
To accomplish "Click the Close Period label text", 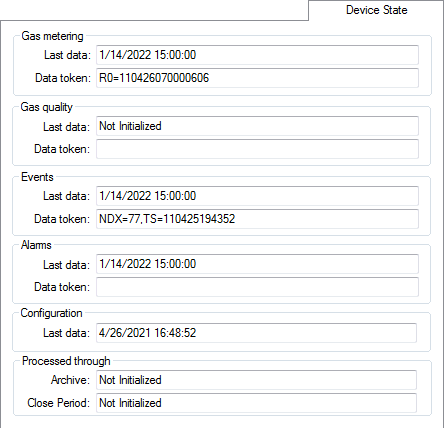I will tap(59, 403).
